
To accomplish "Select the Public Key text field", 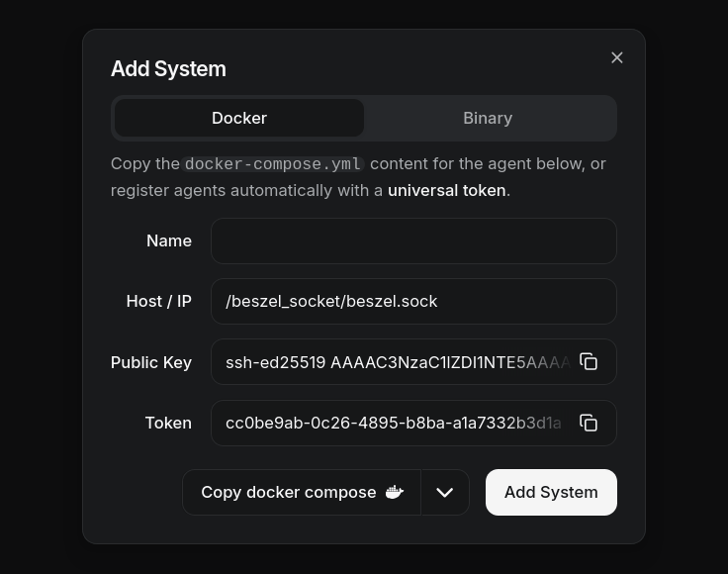I will [x=396, y=362].
